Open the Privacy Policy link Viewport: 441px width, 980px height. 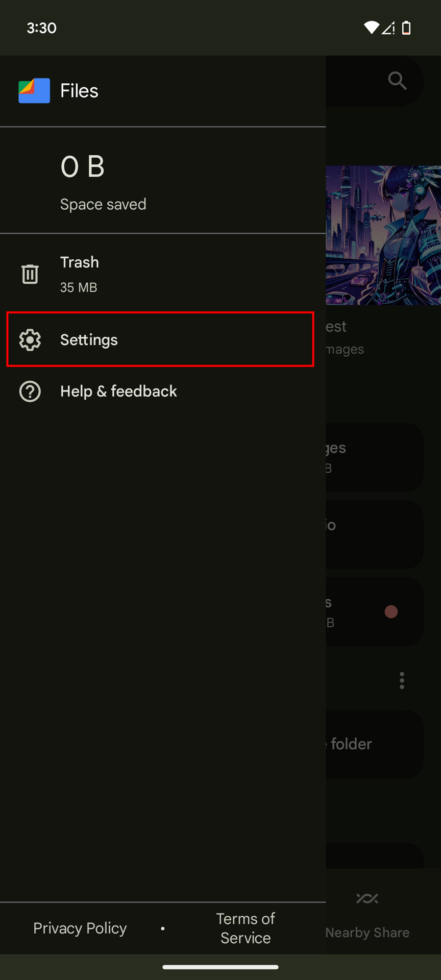tap(80, 928)
